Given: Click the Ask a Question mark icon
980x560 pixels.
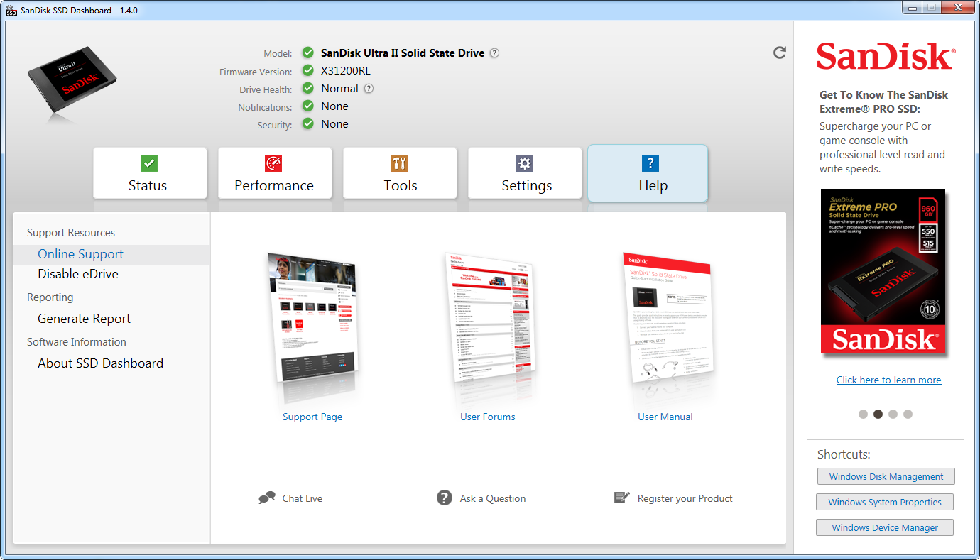Looking at the screenshot, I should pos(445,498).
